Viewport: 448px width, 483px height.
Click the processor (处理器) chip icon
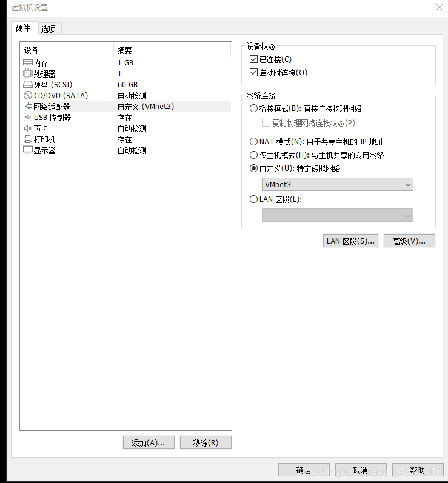(x=27, y=73)
